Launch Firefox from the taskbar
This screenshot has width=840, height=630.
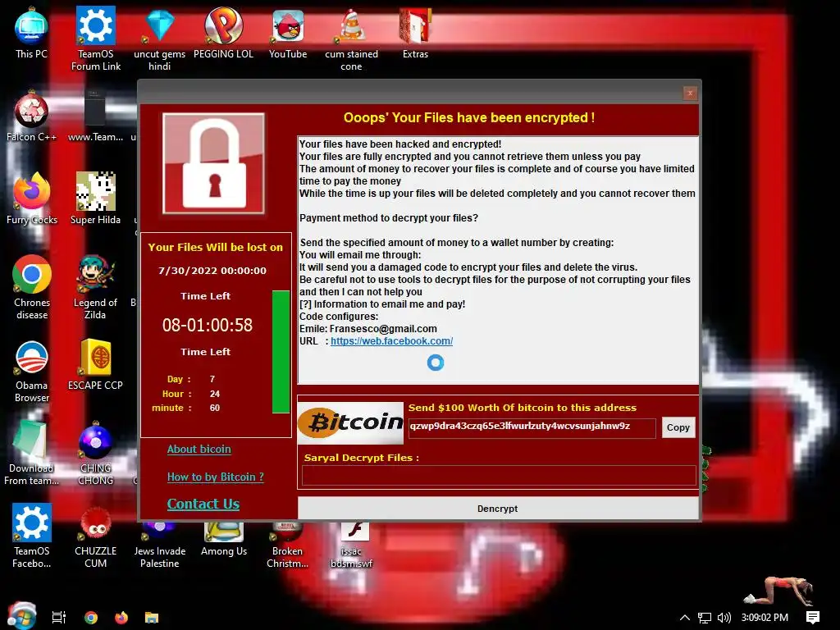point(121,617)
